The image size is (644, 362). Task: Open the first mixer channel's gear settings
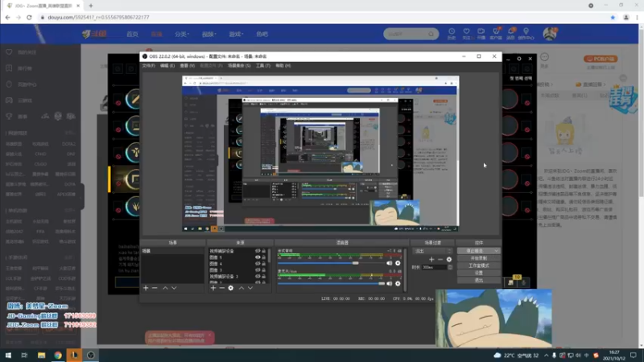398,263
